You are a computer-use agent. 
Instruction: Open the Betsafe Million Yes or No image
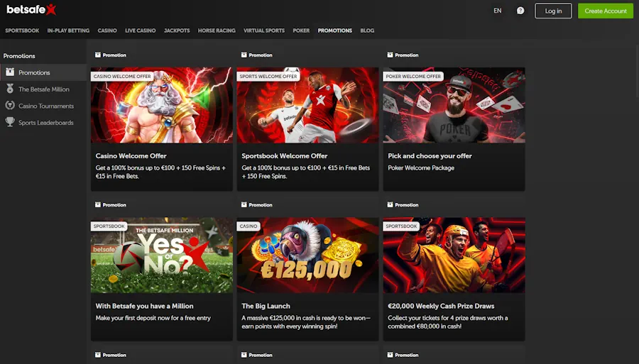(162, 255)
